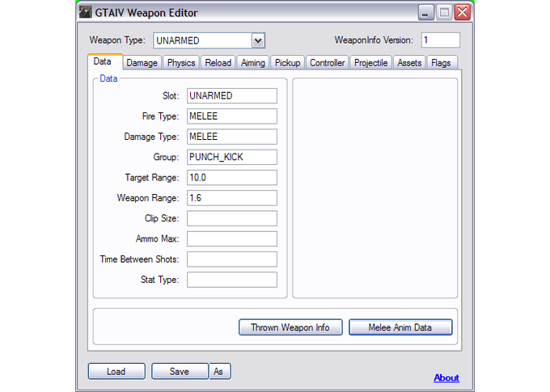Switch to the Reload tab
Screen dimensions: 550x392
[218, 63]
